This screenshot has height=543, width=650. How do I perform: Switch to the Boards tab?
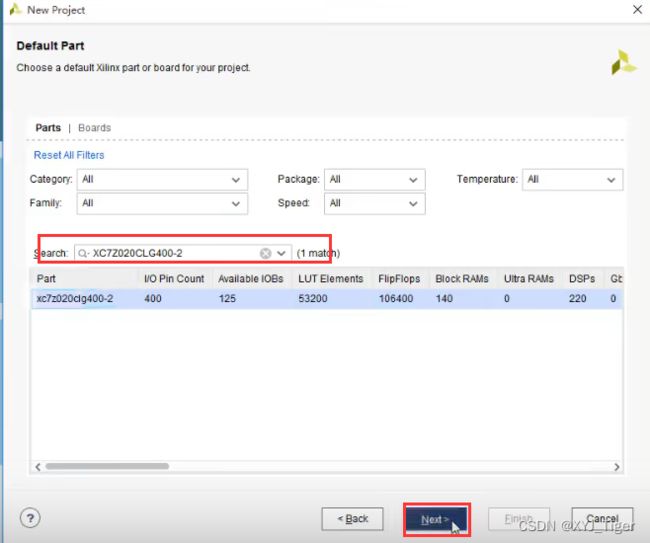[95, 128]
